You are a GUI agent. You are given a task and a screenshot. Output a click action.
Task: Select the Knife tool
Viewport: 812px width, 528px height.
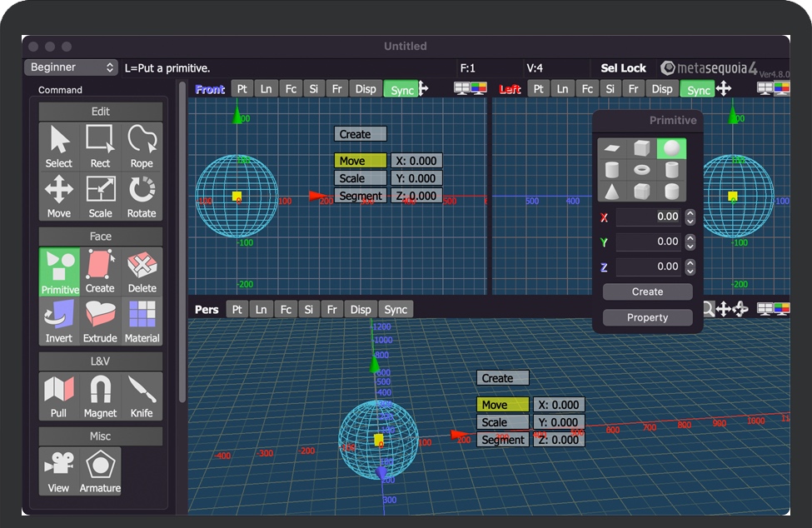(142, 396)
